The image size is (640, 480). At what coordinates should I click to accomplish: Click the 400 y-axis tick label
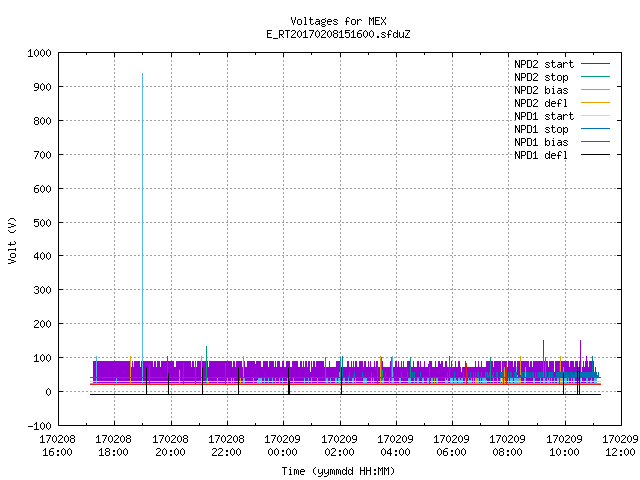point(42,256)
